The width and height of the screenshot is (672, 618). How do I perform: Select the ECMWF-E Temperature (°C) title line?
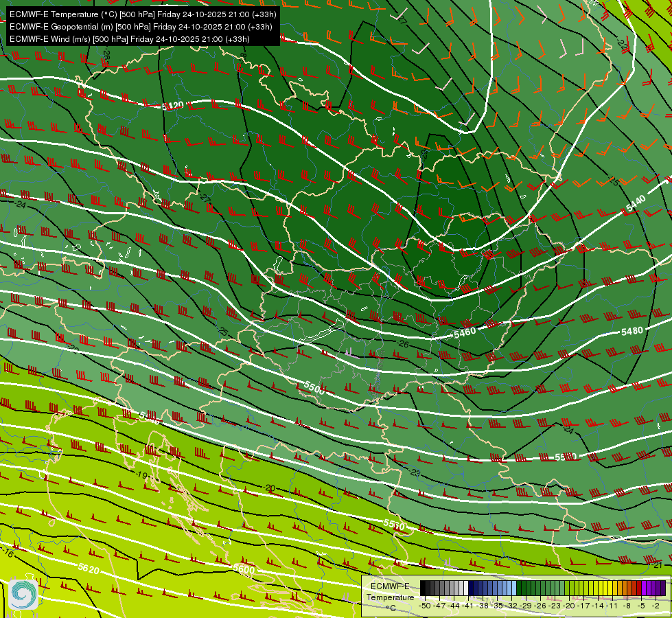(143, 14)
